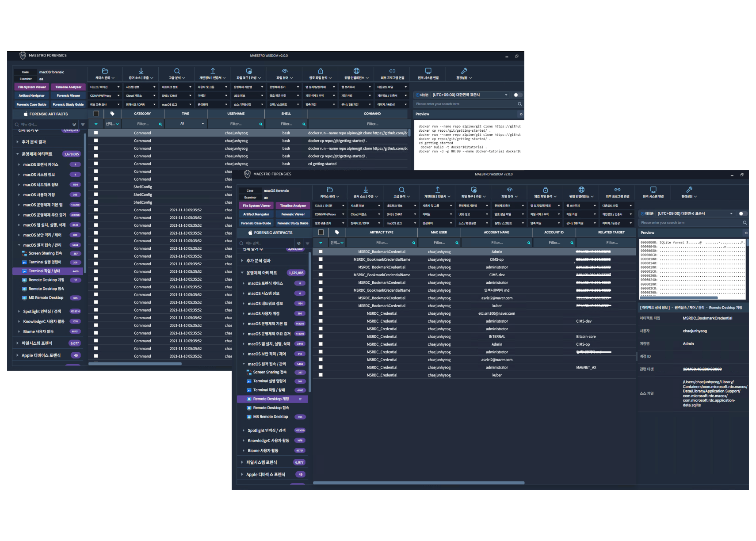This screenshot has width=756, height=541.
Task: Toggle the timezone switch in back window
Action: [x=518, y=95]
